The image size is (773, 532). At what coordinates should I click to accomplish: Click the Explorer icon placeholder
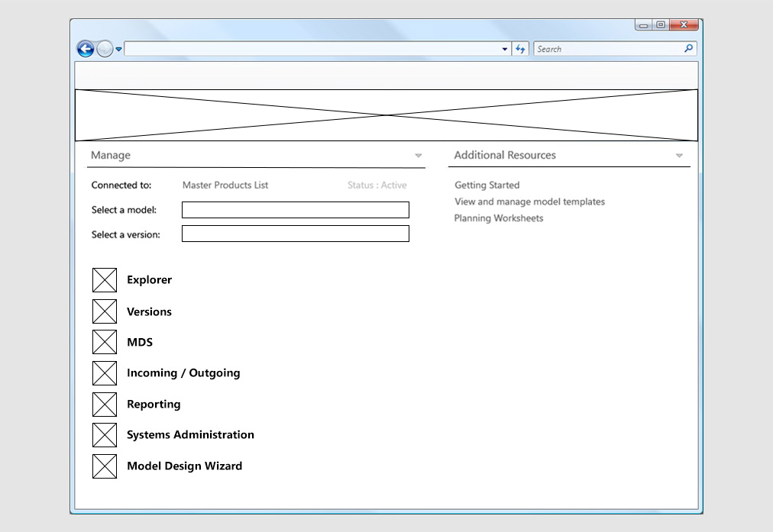tap(105, 280)
